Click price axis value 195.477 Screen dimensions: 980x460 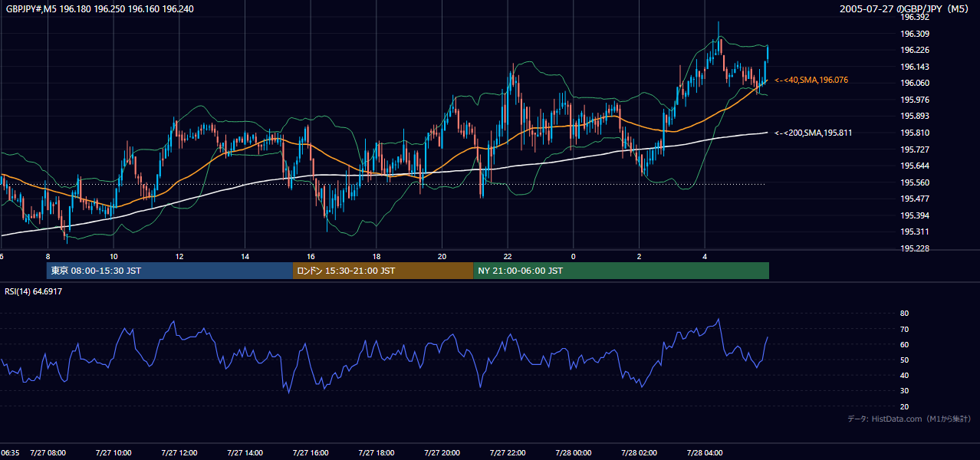pyautogui.click(x=914, y=199)
